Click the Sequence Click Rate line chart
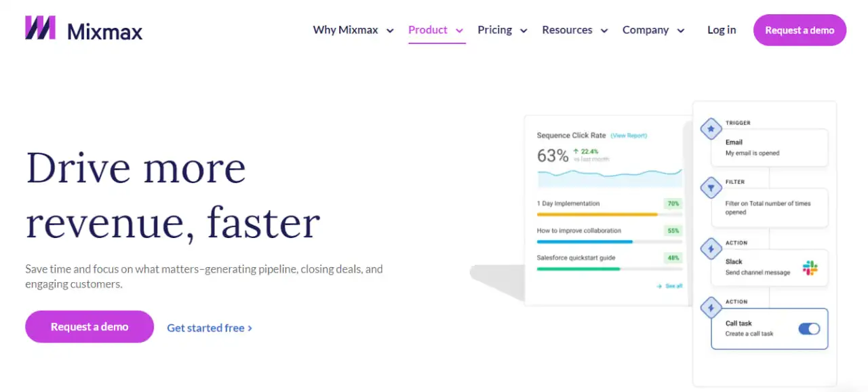Image resolution: width=868 pixels, height=392 pixels. tap(610, 176)
